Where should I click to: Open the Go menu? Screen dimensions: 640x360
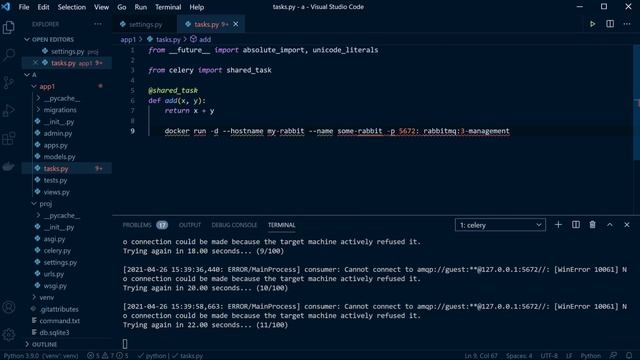(121, 7)
